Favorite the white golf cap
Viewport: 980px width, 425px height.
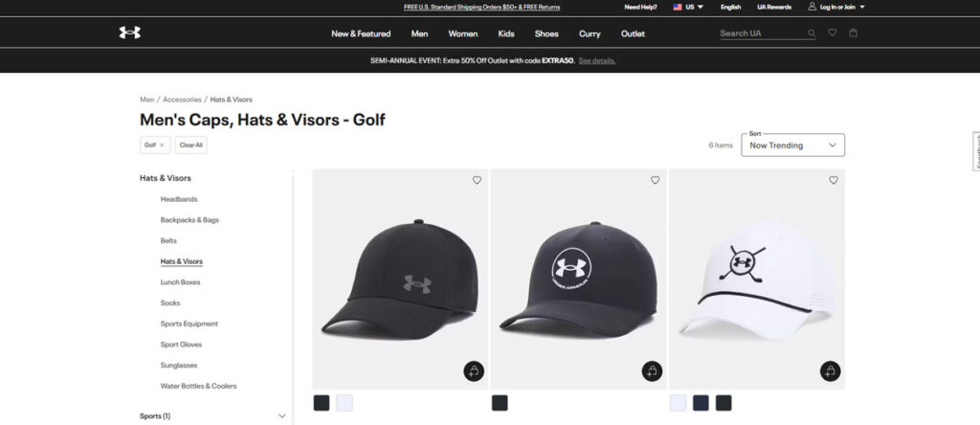833,180
